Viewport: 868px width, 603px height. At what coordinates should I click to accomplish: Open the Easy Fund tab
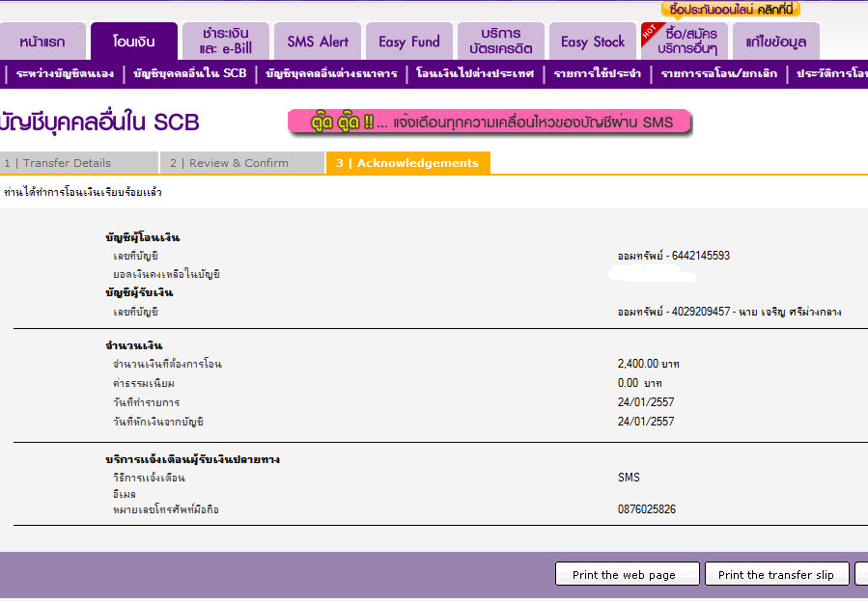pos(409,41)
